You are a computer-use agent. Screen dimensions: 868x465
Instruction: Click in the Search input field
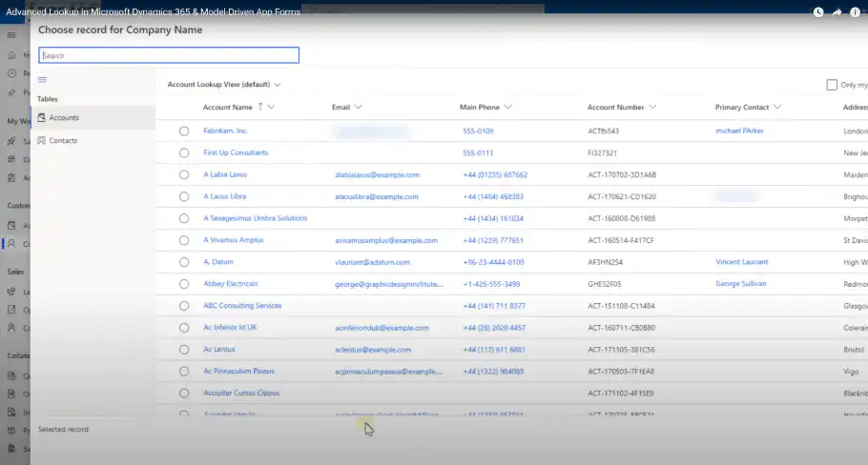click(x=169, y=56)
